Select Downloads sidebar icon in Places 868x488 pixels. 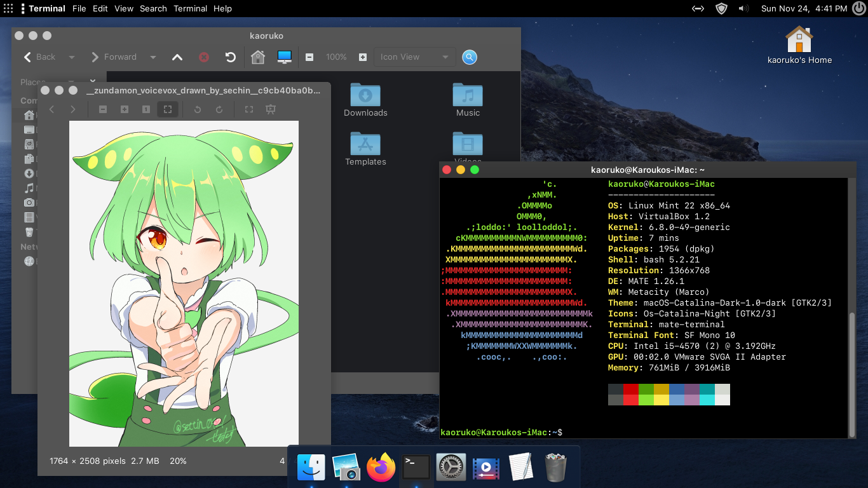tap(29, 173)
